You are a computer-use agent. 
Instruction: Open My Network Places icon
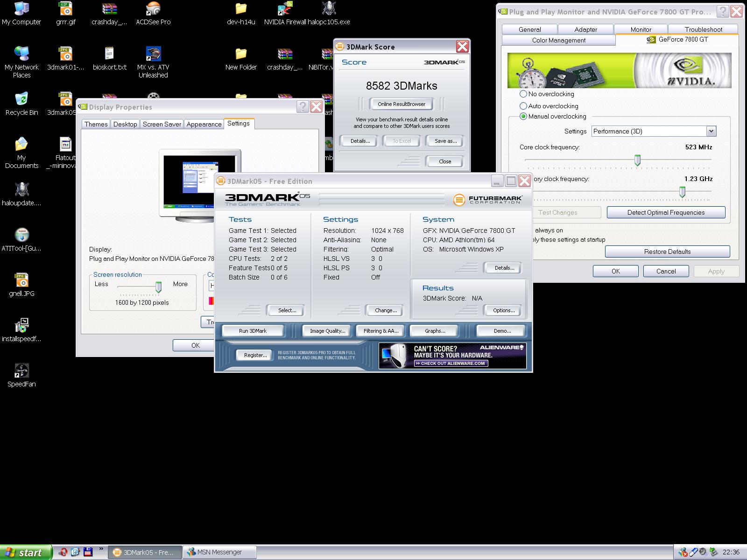point(21,63)
